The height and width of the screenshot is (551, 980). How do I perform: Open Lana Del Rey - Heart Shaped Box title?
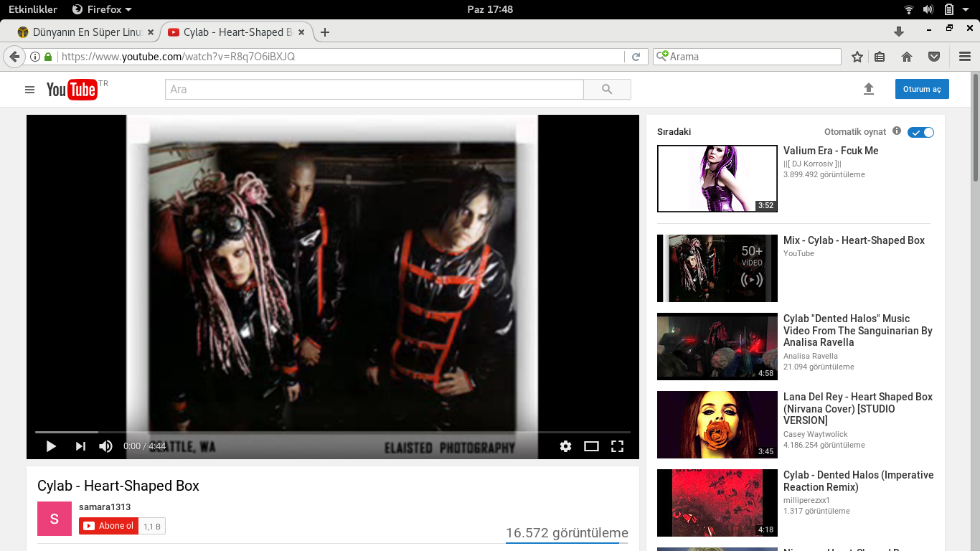click(x=858, y=408)
